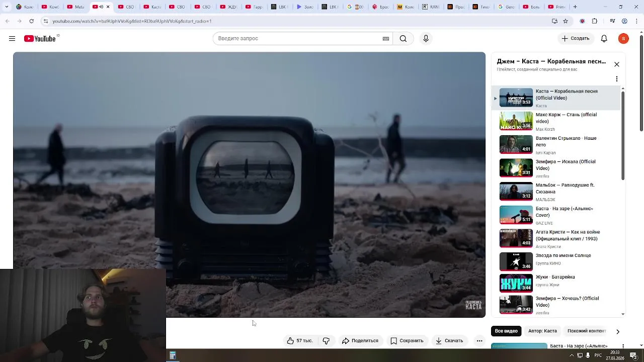Open the browser extensions puzzle icon

coord(595,21)
